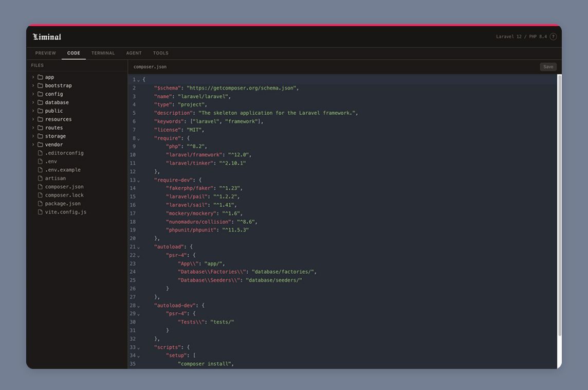Open the Terminal tab
Screen dimensions: 588x390
tap(103, 53)
